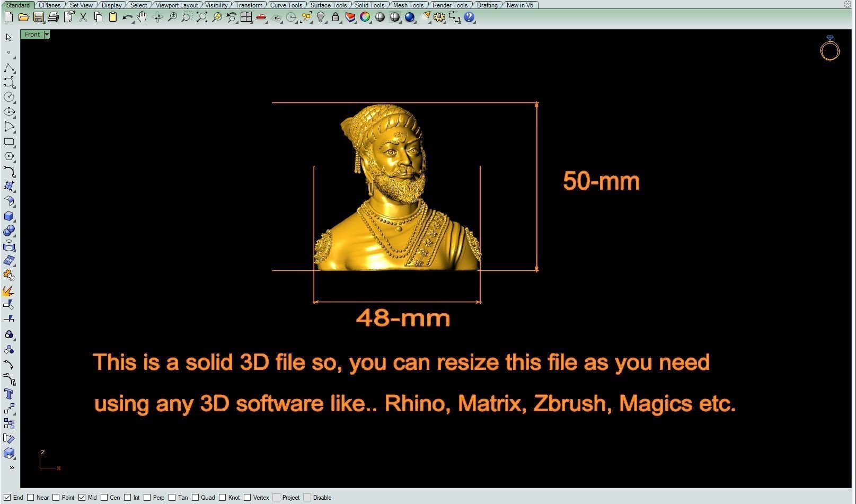This screenshot has height=504, width=856.
Task: Open the color wheel Object Properties icon
Action: click(x=365, y=17)
